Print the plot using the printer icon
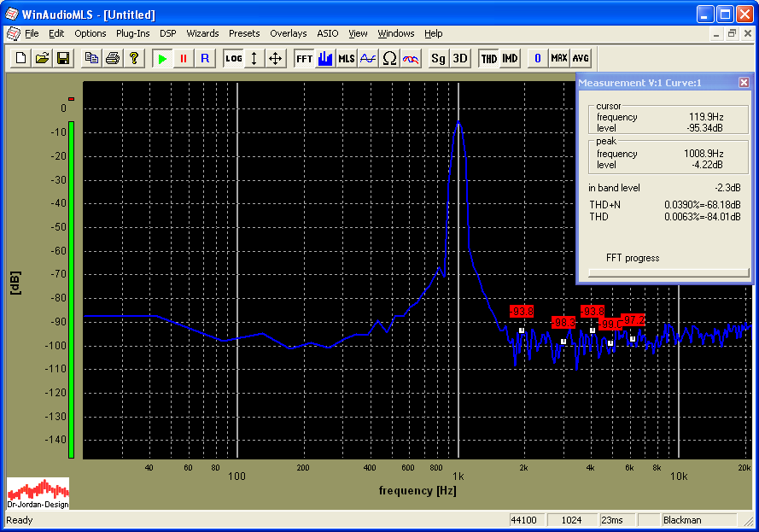Viewport: 759px width, 532px height. (112, 58)
